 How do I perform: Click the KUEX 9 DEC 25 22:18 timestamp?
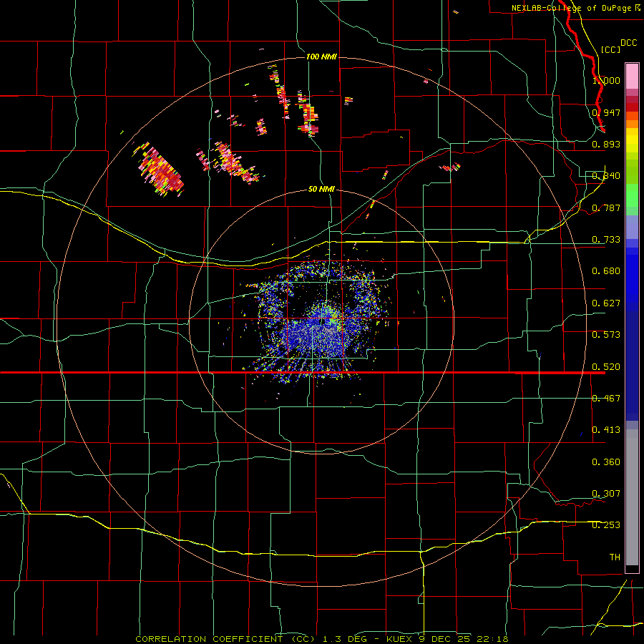click(x=447, y=639)
